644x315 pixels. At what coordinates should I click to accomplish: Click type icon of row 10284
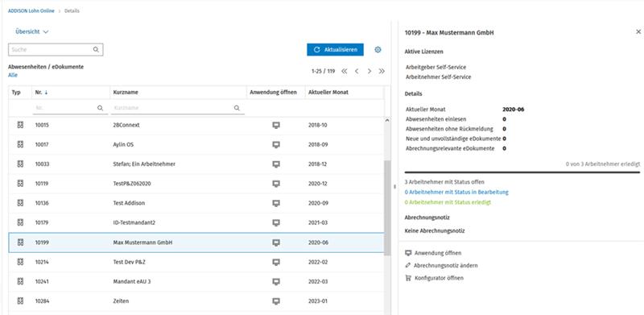[20, 301]
